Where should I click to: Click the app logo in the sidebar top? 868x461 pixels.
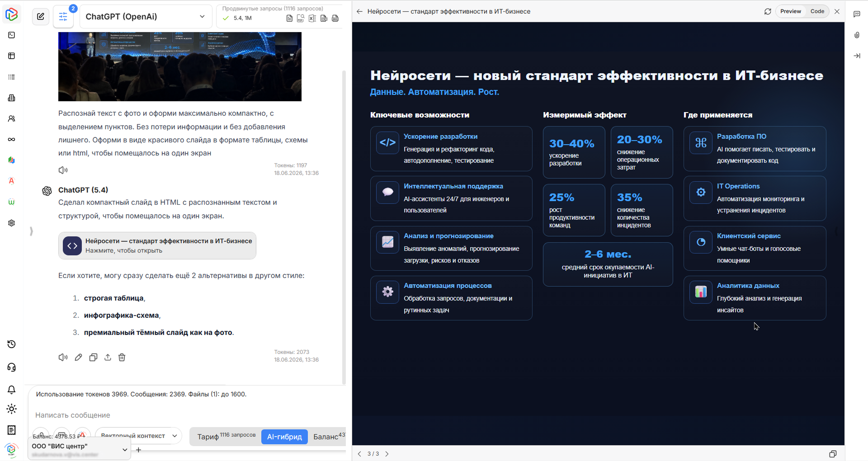11,14
